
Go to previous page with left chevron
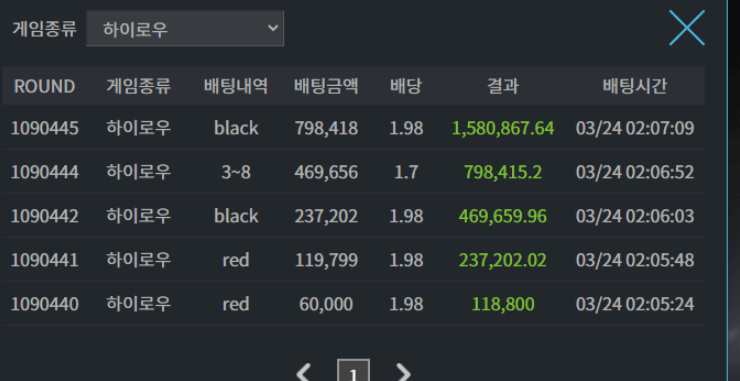point(303,374)
